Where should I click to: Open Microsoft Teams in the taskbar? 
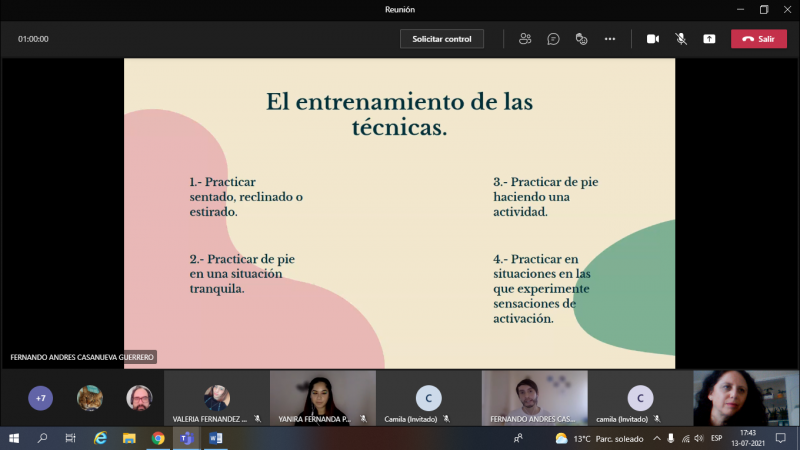186,438
